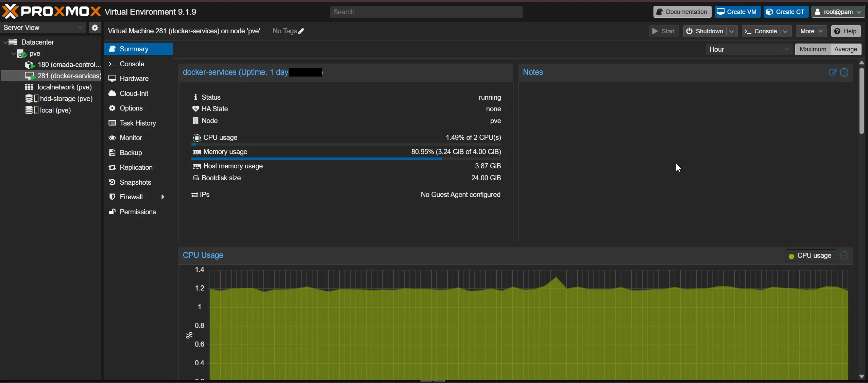This screenshot has height=383, width=868.
Task: Click the Create CT button
Action: point(786,12)
